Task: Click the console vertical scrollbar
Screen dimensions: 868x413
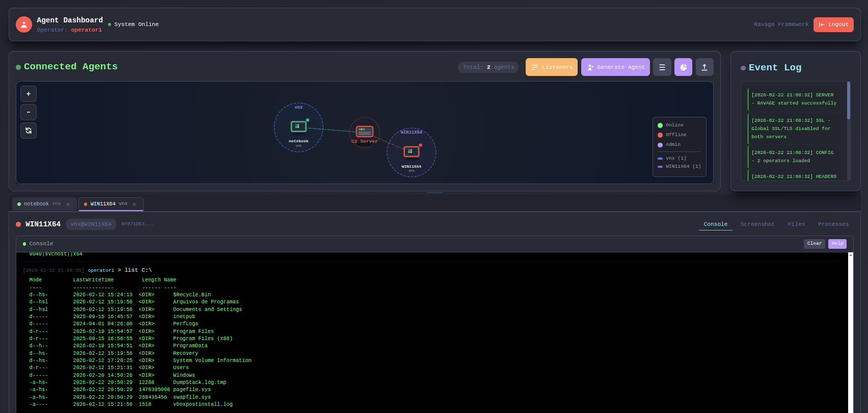Action: [x=851, y=332]
